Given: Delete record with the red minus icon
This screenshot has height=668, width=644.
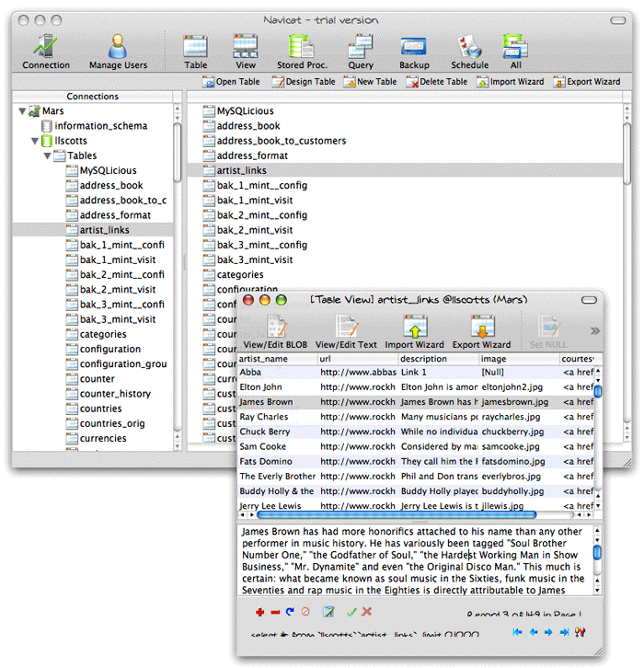Looking at the screenshot, I should tap(275, 612).
